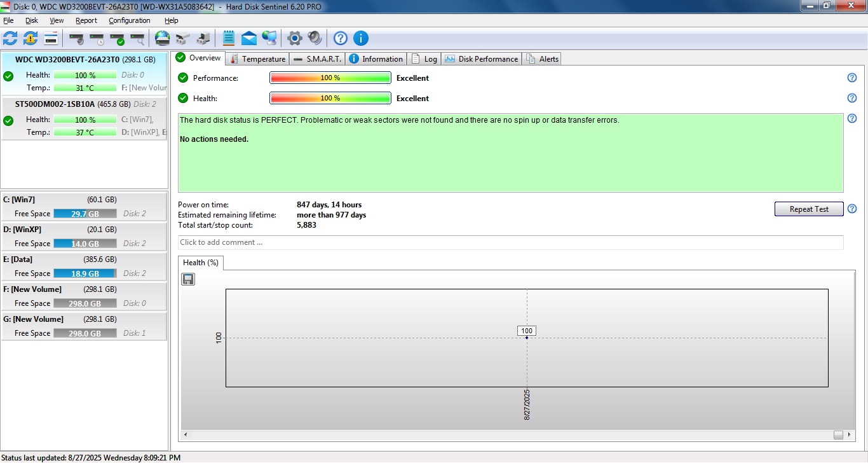Select the Health (%) chart tab
The image size is (868, 463).
coord(201,263)
